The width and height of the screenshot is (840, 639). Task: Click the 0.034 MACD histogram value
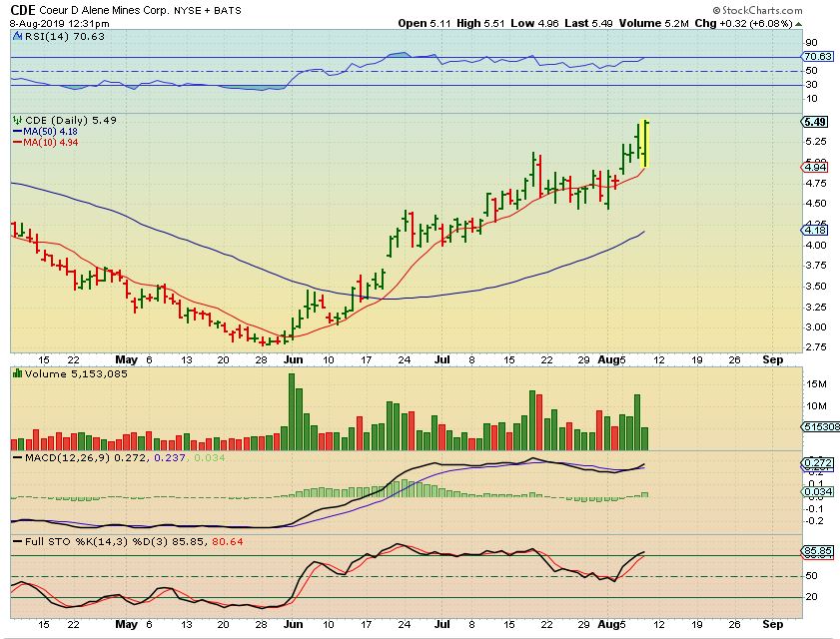210,458
